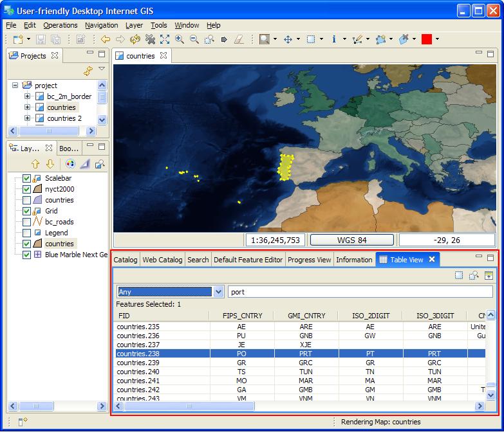Select the Pan tool icon
Viewport: 504px width, 434px height.
pyautogui.click(x=288, y=39)
